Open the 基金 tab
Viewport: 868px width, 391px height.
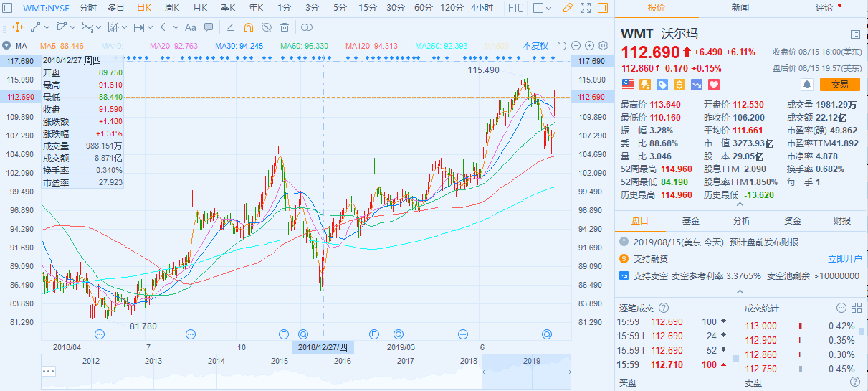[691, 220]
